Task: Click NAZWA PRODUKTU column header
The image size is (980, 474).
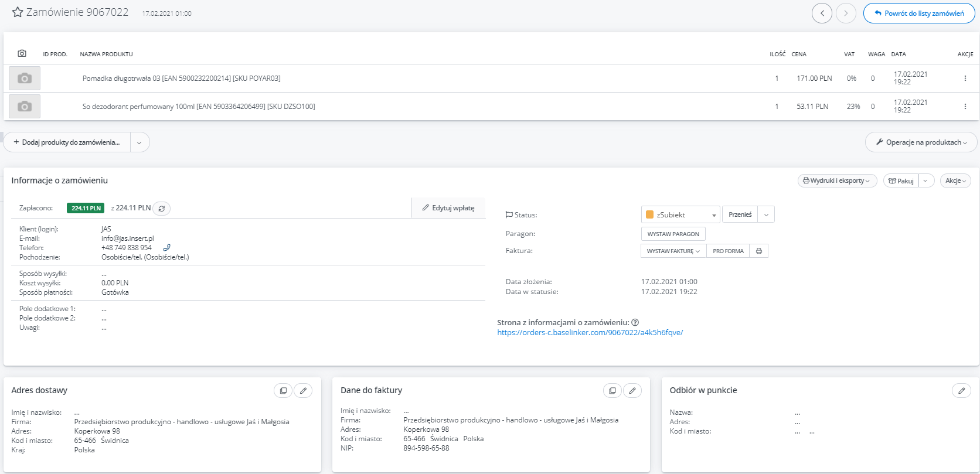Action: [x=106, y=54]
